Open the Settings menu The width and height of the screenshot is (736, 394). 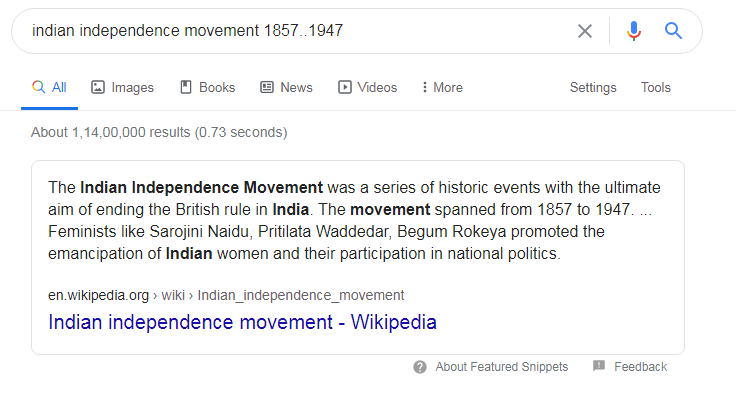[x=593, y=87]
